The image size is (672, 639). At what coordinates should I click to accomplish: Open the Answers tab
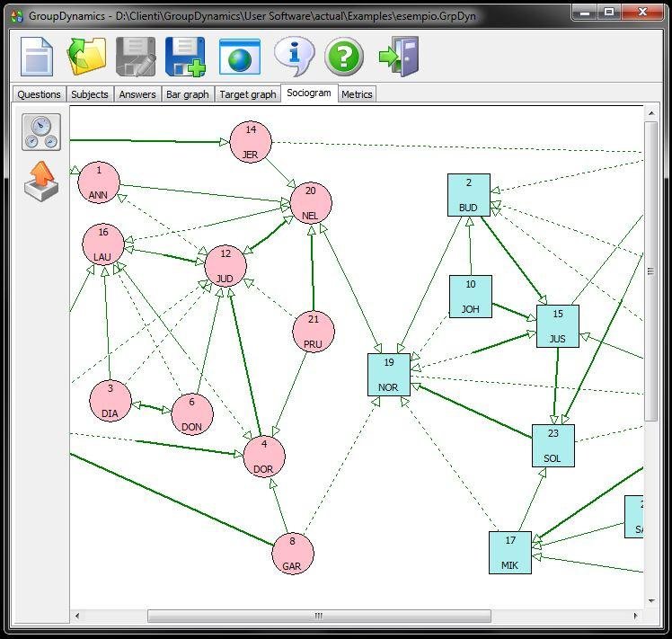point(137,94)
